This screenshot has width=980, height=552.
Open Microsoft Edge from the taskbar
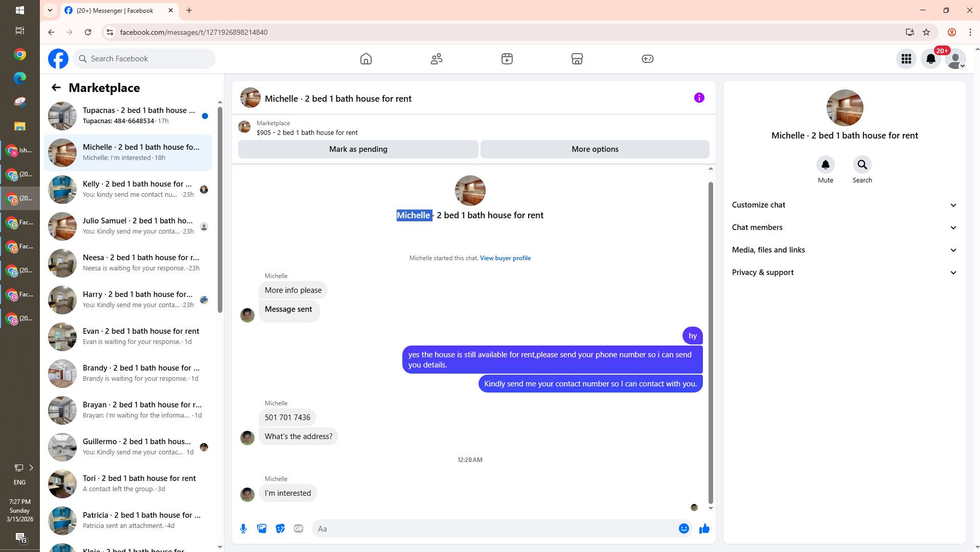pyautogui.click(x=19, y=78)
